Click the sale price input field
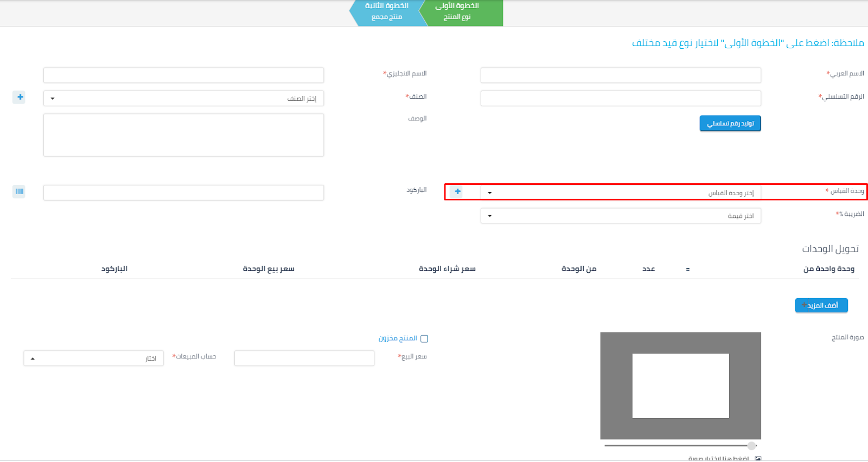Screen dimensions: 868x462 [x=304, y=358]
